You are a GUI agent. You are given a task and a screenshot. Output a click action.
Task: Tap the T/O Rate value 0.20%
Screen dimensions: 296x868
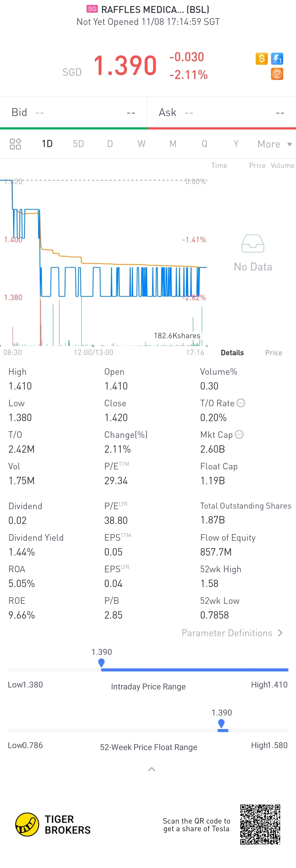click(x=214, y=418)
